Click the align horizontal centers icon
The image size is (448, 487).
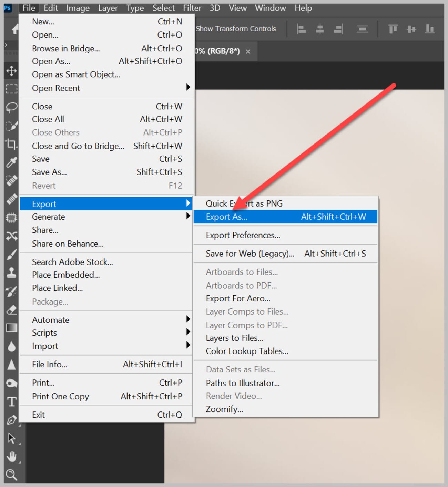pos(319,29)
